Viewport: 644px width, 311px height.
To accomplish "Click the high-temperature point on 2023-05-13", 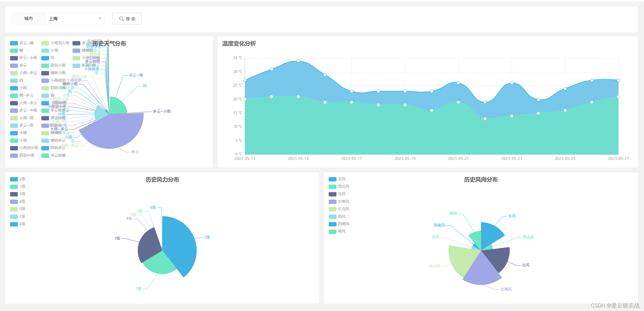I will (x=245, y=80).
